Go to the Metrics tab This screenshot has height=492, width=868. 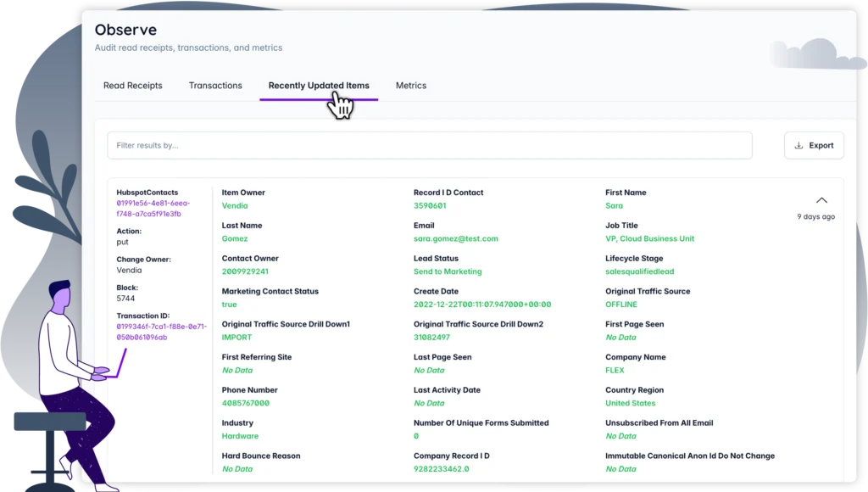tap(411, 86)
